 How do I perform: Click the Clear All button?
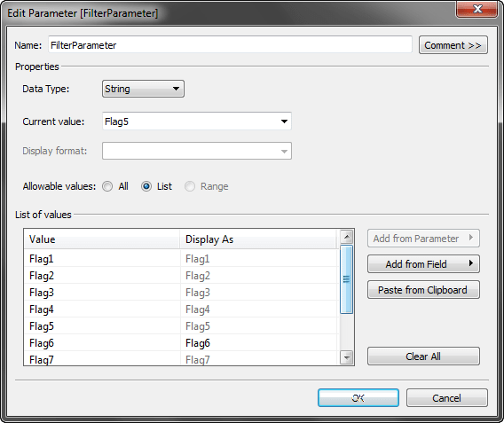423,356
